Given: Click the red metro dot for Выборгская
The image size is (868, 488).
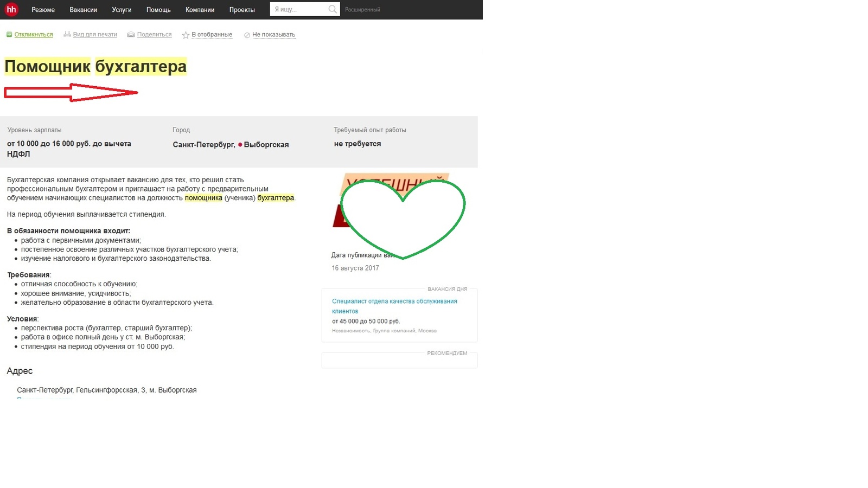Looking at the screenshot, I should pyautogui.click(x=240, y=145).
